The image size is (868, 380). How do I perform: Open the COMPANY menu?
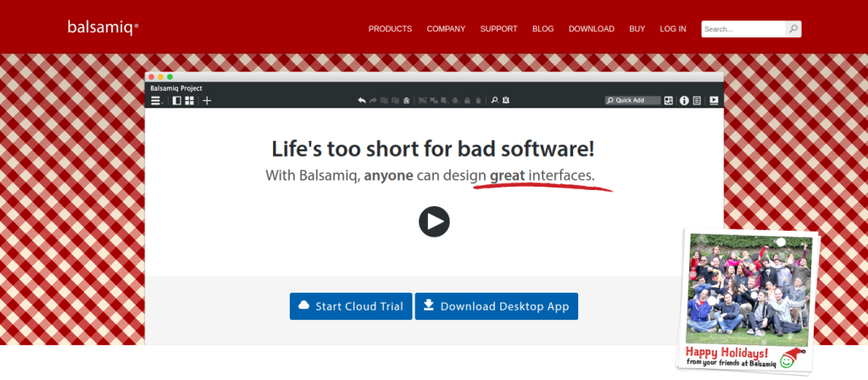tap(446, 29)
